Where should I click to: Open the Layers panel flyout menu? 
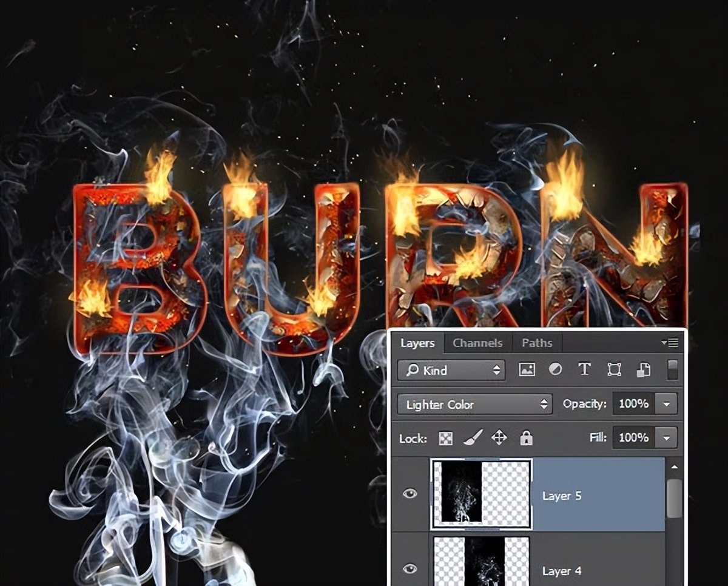pyautogui.click(x=671, y=343)
